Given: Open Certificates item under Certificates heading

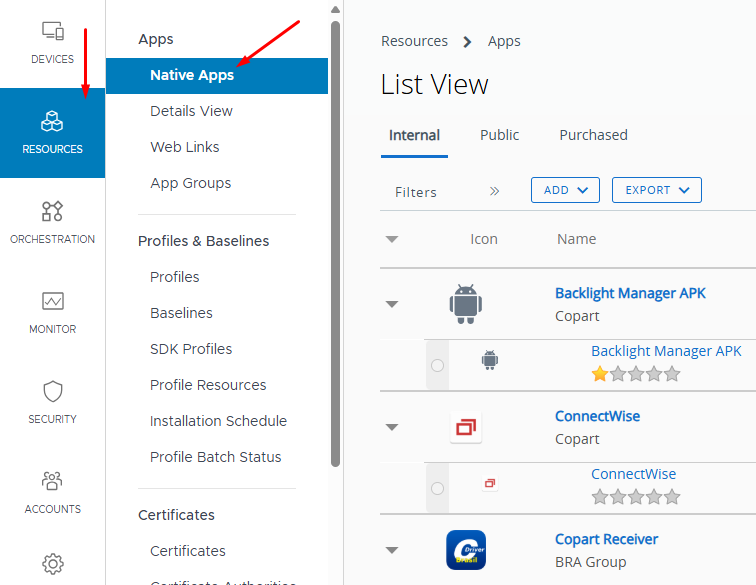Looking at the screenshot, I should [x=188, y=551].
